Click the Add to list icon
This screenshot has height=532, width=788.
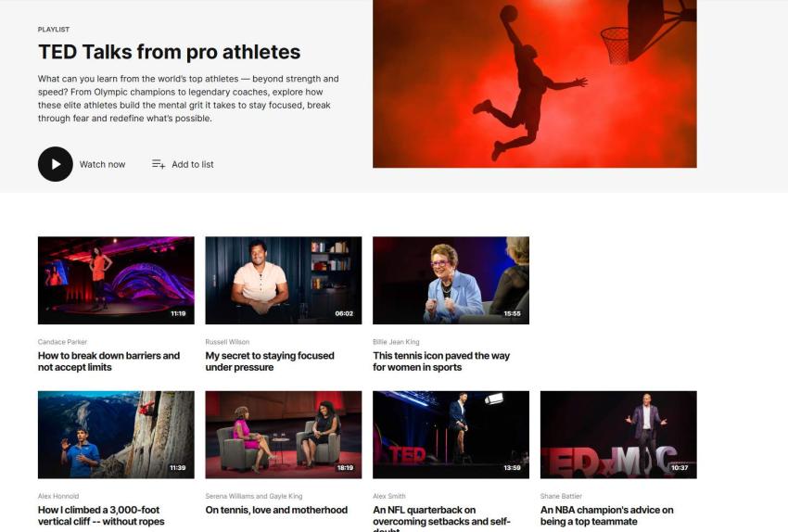(159, 164)
